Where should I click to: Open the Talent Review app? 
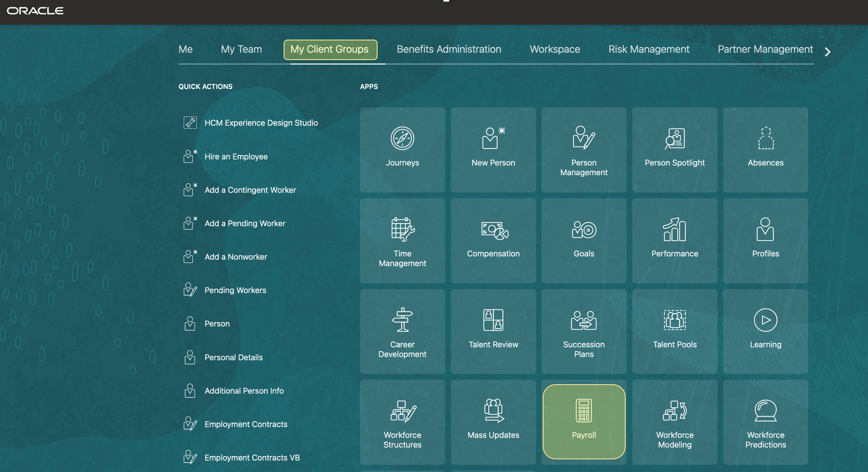(493, 331)
